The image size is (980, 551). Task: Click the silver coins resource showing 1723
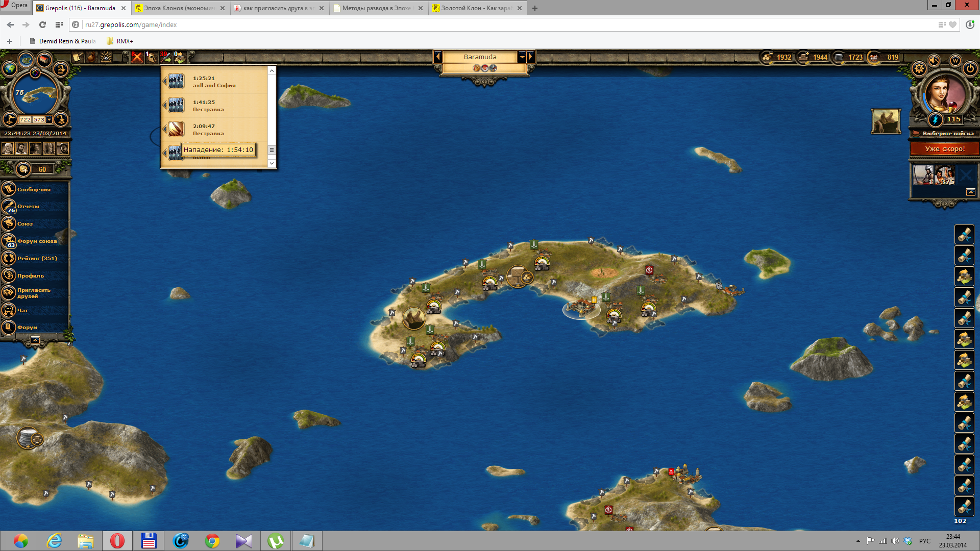coord(839,57)
